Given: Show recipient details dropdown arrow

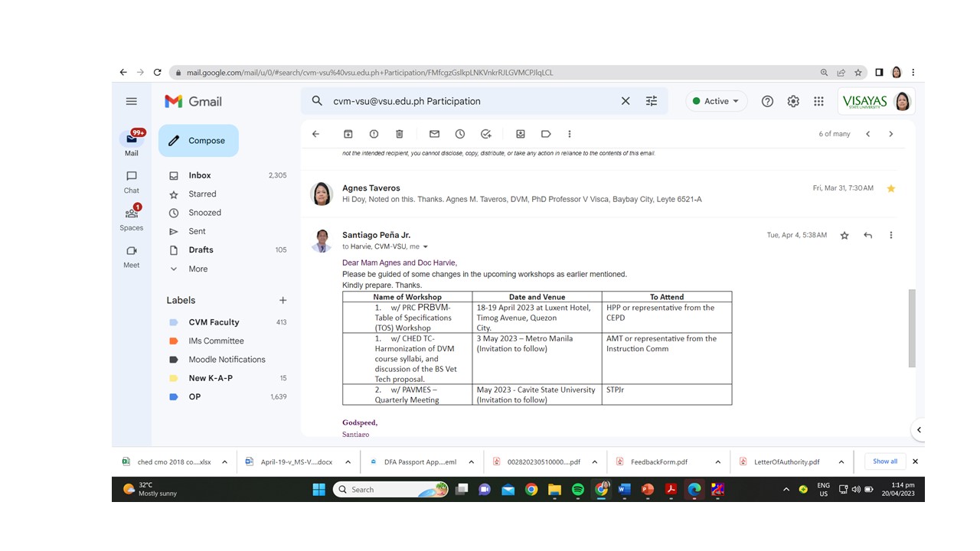Looking at the screenshot, I should (426, 247).
